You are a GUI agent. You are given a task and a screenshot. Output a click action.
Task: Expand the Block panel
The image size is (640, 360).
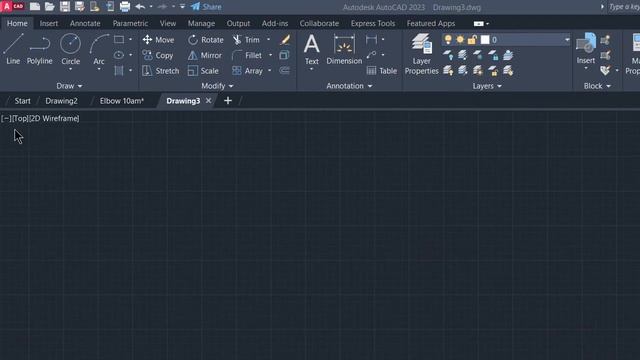tap(597, 86)
